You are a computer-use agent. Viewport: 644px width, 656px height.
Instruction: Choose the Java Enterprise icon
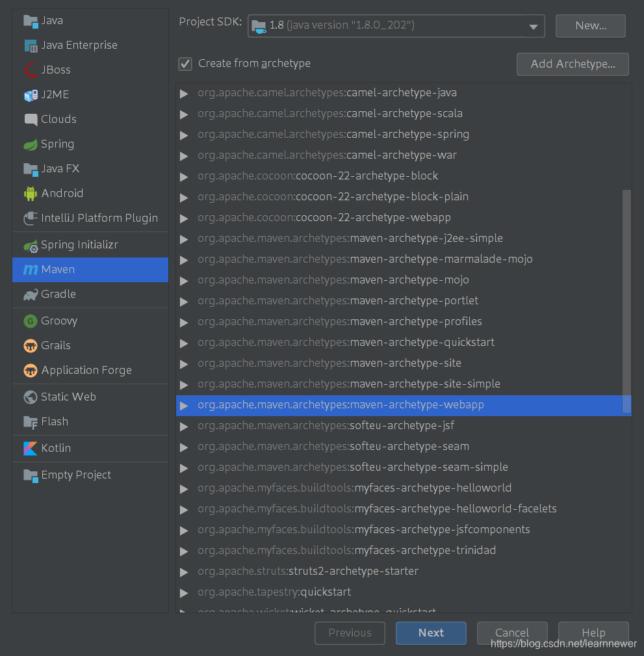click(31, 46)
